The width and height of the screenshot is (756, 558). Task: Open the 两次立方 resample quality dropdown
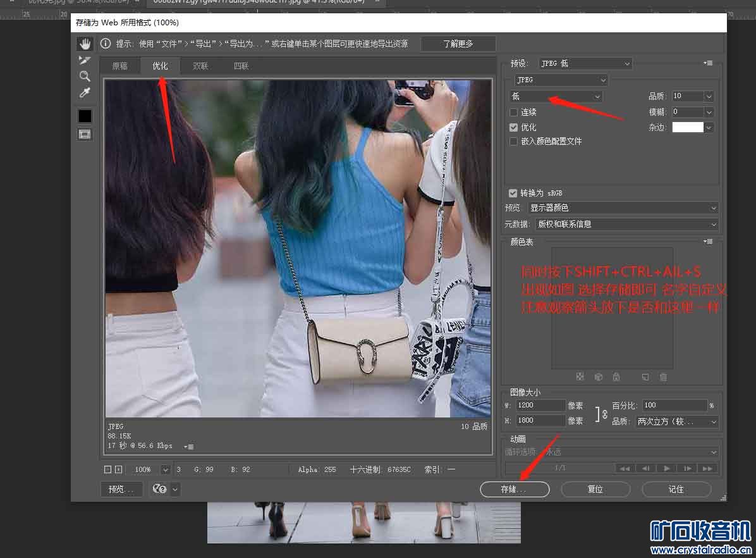(x=677, y=421)
